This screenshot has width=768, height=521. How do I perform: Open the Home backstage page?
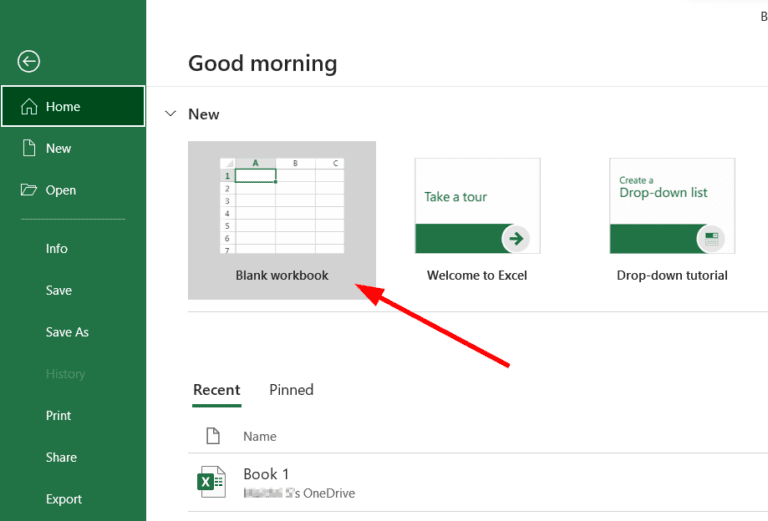click(x=73, y=106)
